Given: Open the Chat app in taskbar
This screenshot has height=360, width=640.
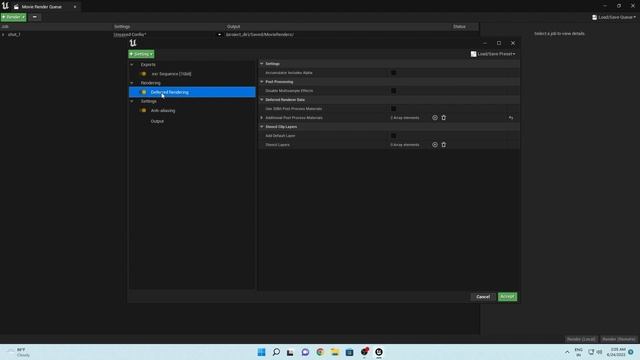Looking at the screenshot, I should [305, 352].
